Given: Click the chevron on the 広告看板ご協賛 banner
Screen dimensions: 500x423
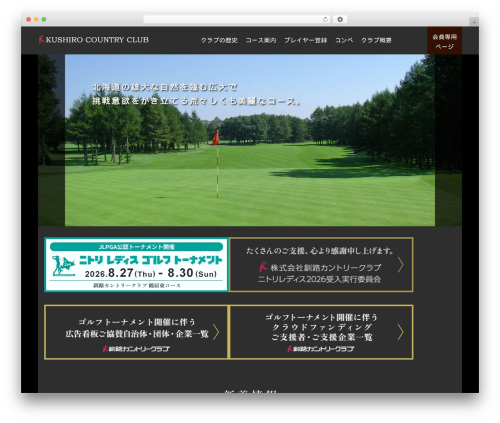Looking at the screenshot, I should [x=216, y=332].
